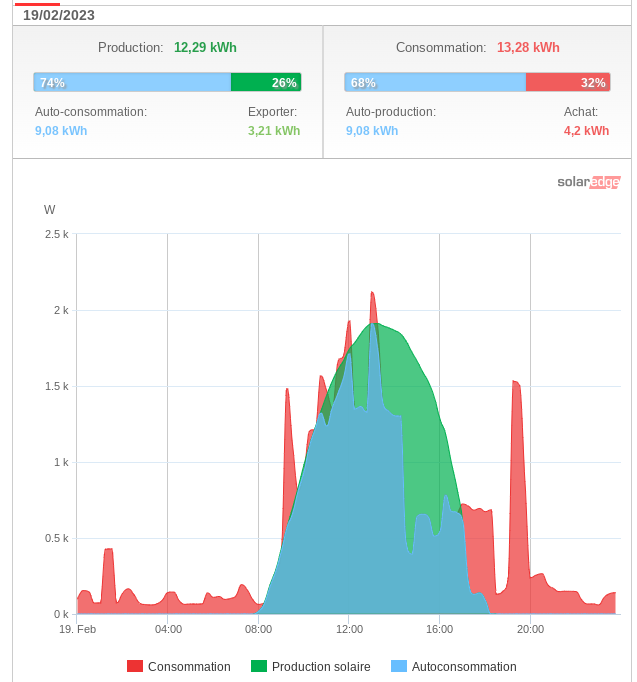Viewport: 637px width, 682px height.
Task: Click the green Production solaire legend swatch
Action: click(x=259, y=667)
